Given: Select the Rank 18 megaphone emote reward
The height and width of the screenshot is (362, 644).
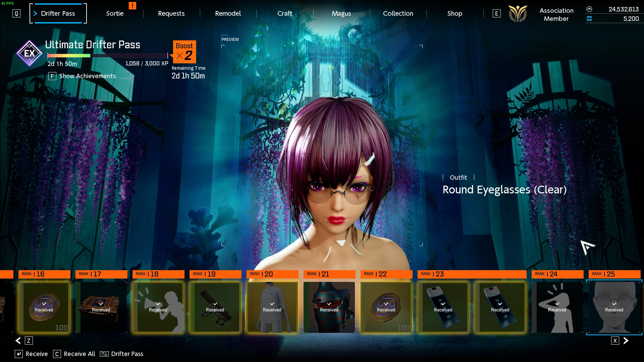Looking at the screenshot, I should [x=158, y=307].
